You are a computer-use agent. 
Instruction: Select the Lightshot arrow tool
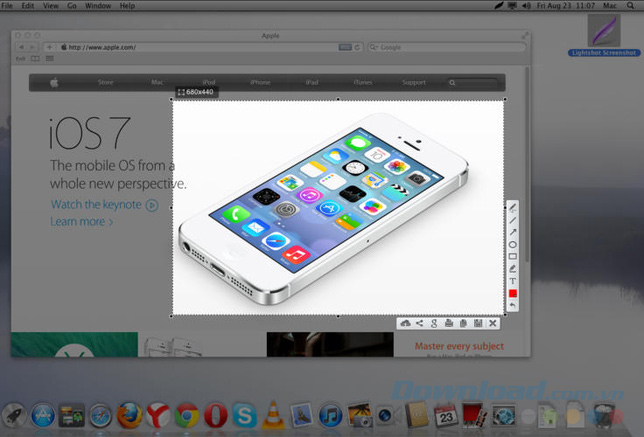point(513,232)
